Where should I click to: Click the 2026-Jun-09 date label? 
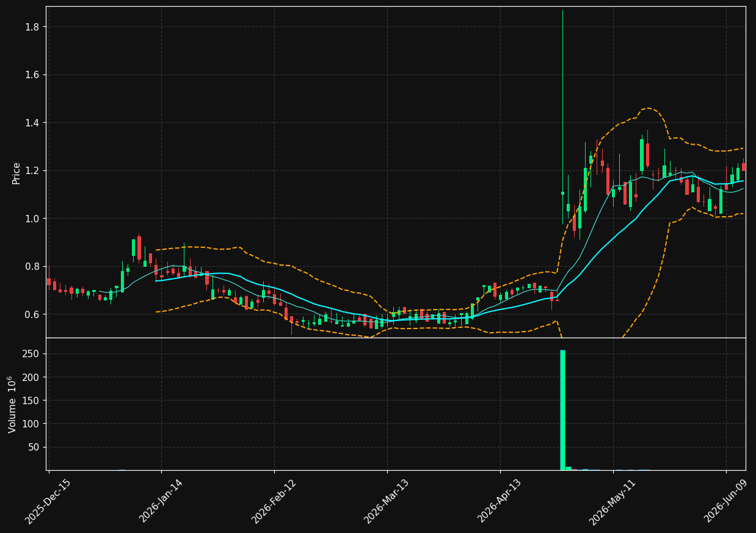pos(725,502)
